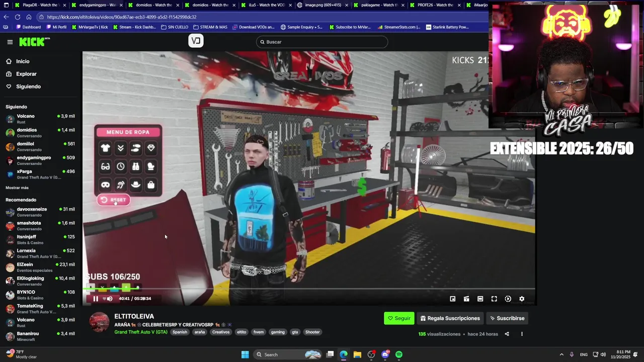Open video player settings gear

pyautogui.click(x=522, y=299)
